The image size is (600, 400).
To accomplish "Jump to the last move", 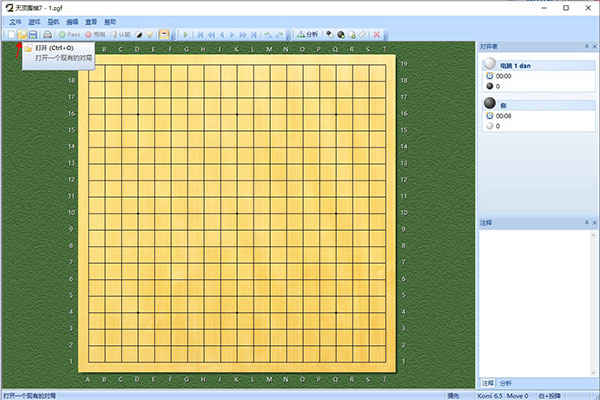I will pyautogui.click(x=254, y=35).
